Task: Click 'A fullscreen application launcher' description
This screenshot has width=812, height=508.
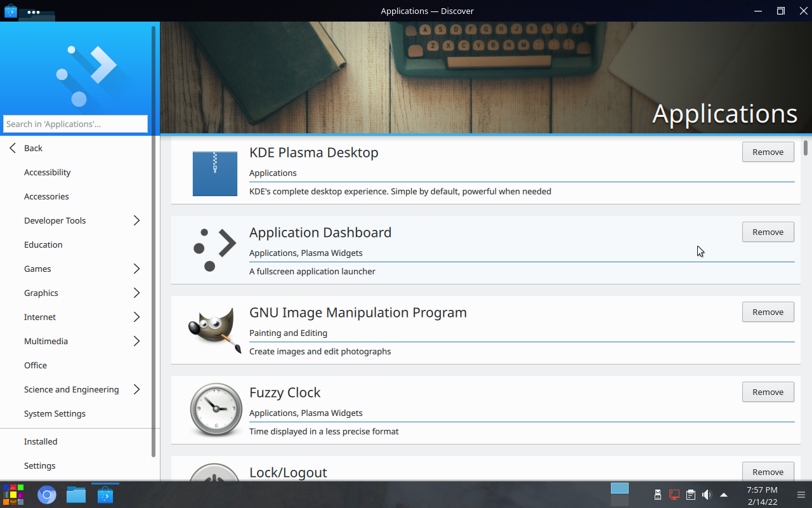Action: (312, 271)
